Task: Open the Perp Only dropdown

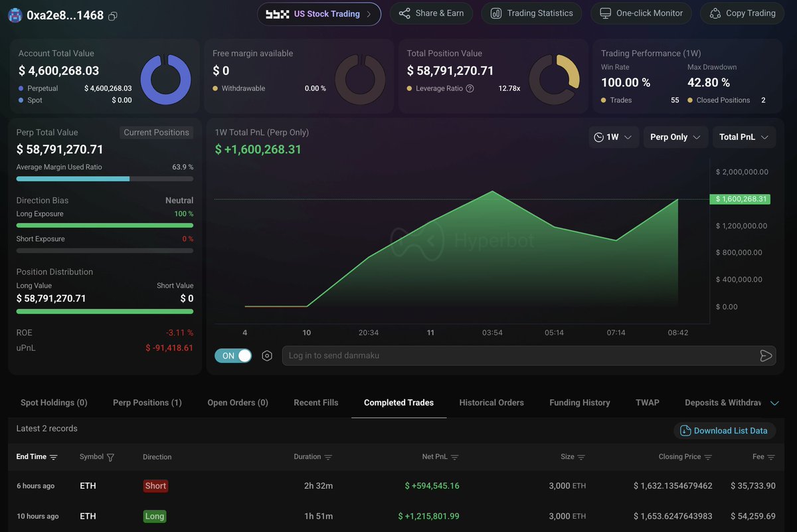Action: pyautogui.click(x=675, y=137)
